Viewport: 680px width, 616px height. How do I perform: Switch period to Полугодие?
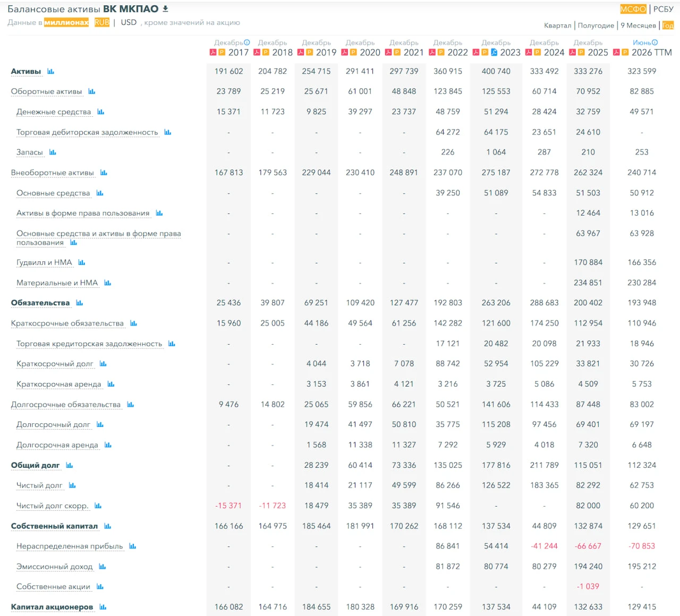click(x=596, y=25)
